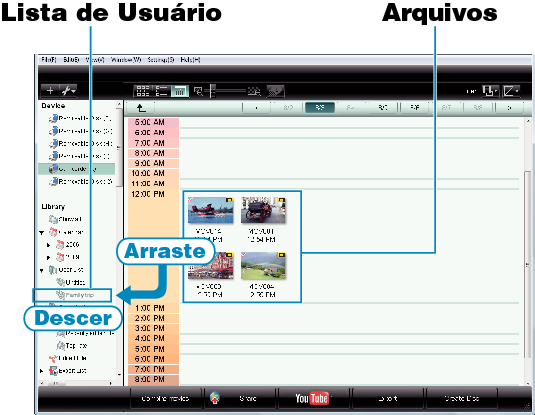Click video badge on seaplane thumbnail

pyautogui.click(x=229, y=200)
